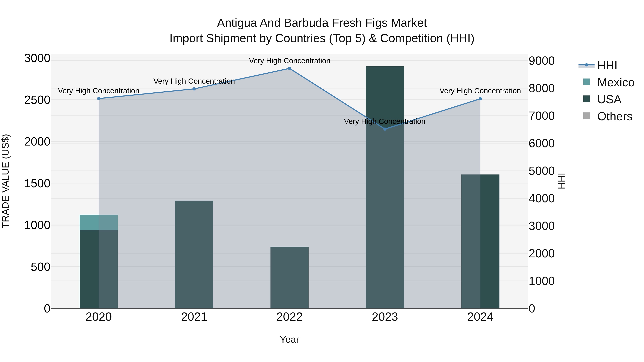Click the 2020 x-axis label

(x=99, y=317)
